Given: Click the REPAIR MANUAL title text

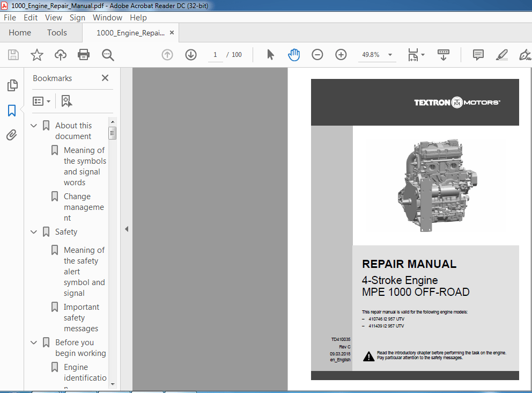Looking at the screenshot, I should click(409, 264).
